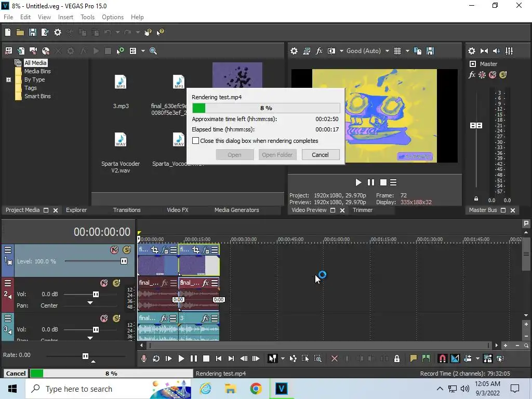Screen dimensions: 532x399
Task: Open Master FX in the Master Bus
Action: pyautogui.click(x=472, y=75)
